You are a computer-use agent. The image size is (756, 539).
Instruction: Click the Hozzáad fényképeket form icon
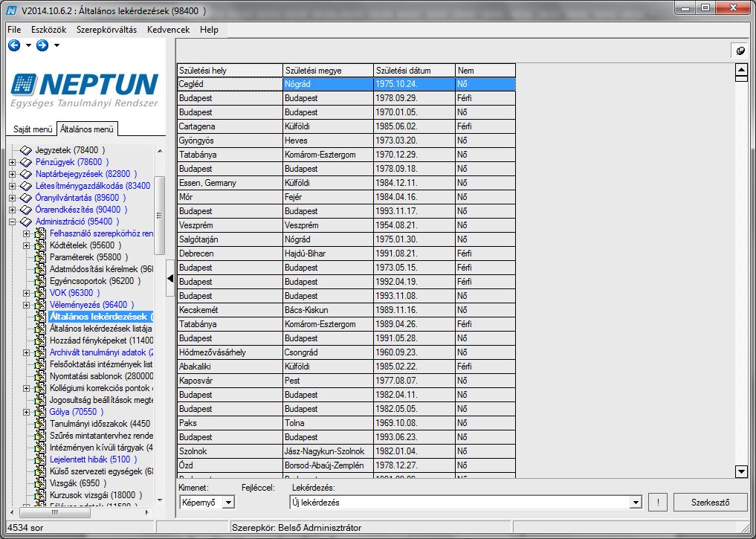[x=40, y=340]
